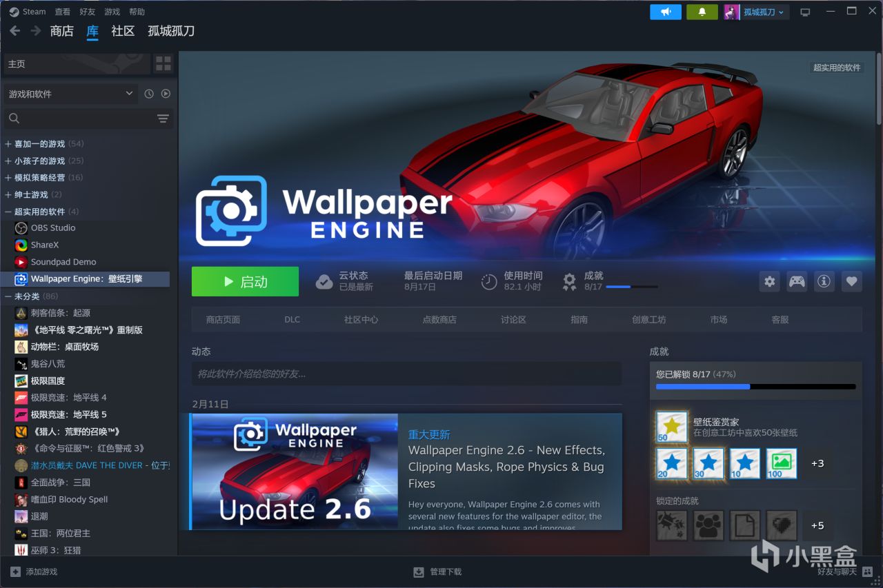
Task: Open the Update 2.6 news thumbnail
Action: 295,472
